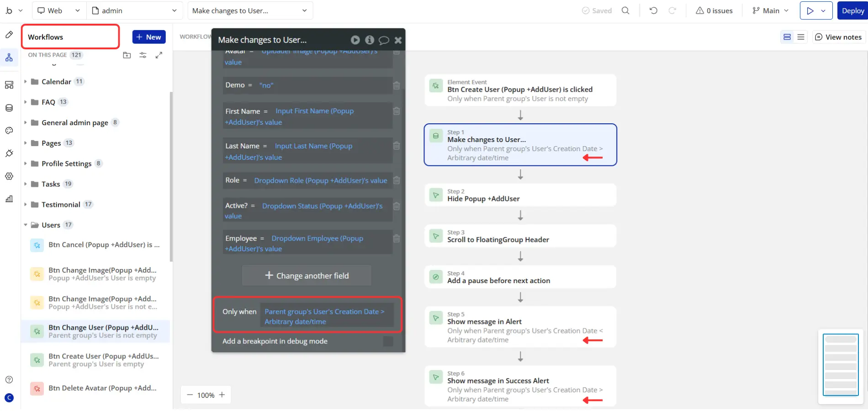The image size is (868, 411).
Task: Click the undo arrow icon
Action: [653, 11]
